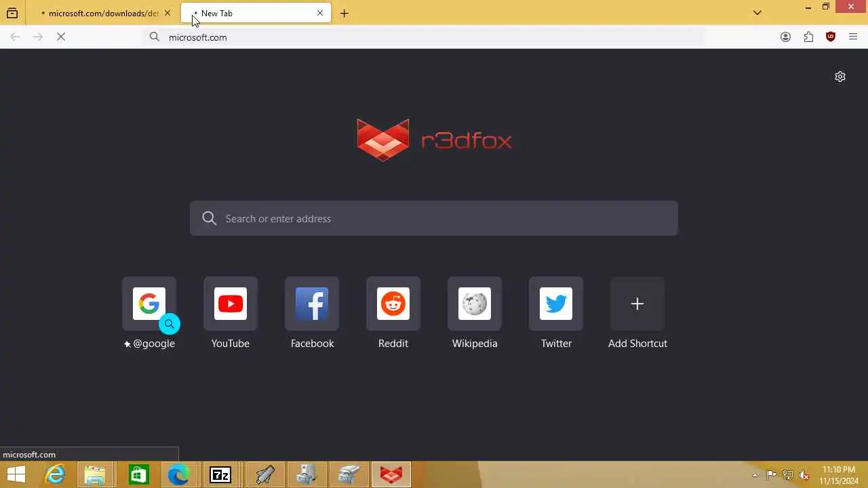Focus the Search or enter address box
Screen dimensions: 868x488
[x=434, y=218]
